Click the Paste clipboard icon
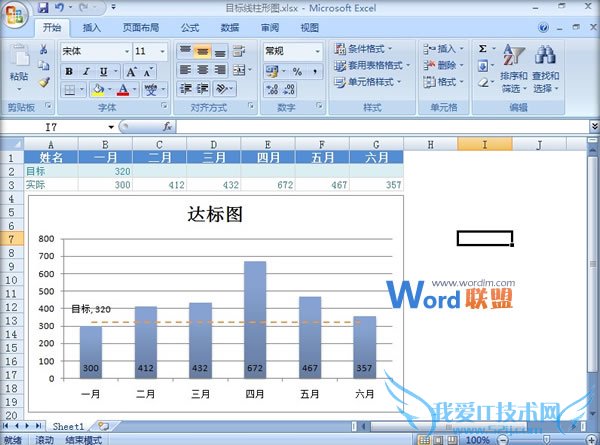 19,57
